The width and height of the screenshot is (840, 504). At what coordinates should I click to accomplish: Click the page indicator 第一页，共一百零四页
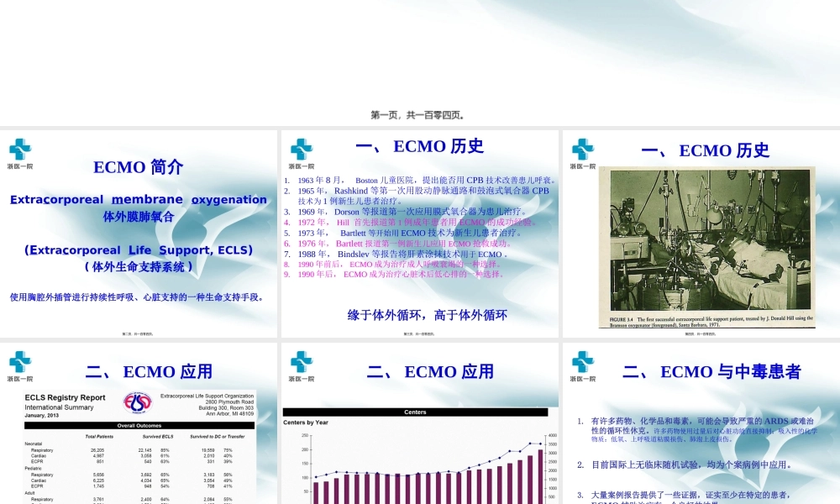coord(420,114)
